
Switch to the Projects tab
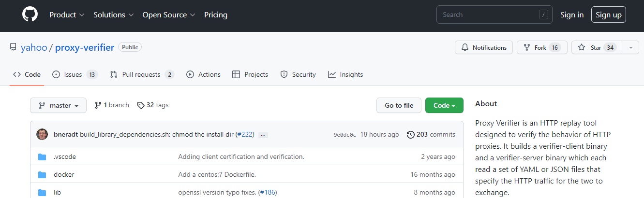pos(250,74)
